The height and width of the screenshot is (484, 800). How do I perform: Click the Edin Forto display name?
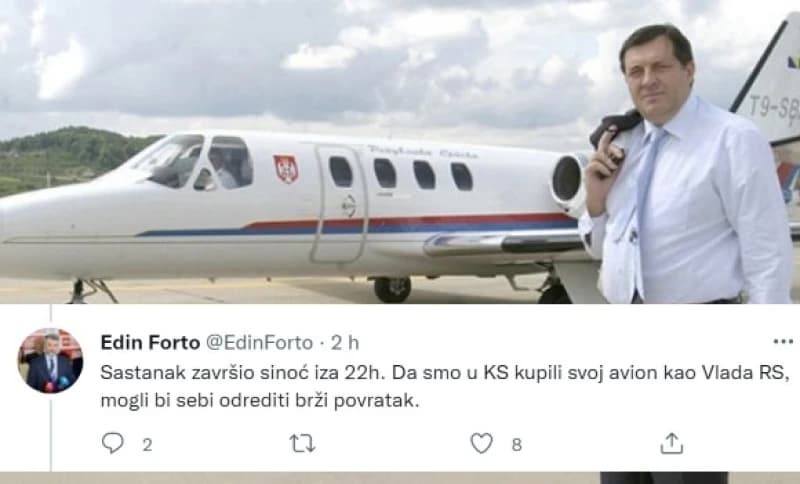[150, 343]
